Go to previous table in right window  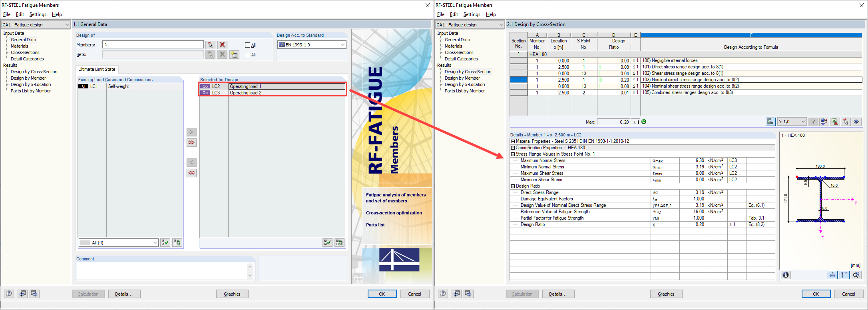point(456,294)
